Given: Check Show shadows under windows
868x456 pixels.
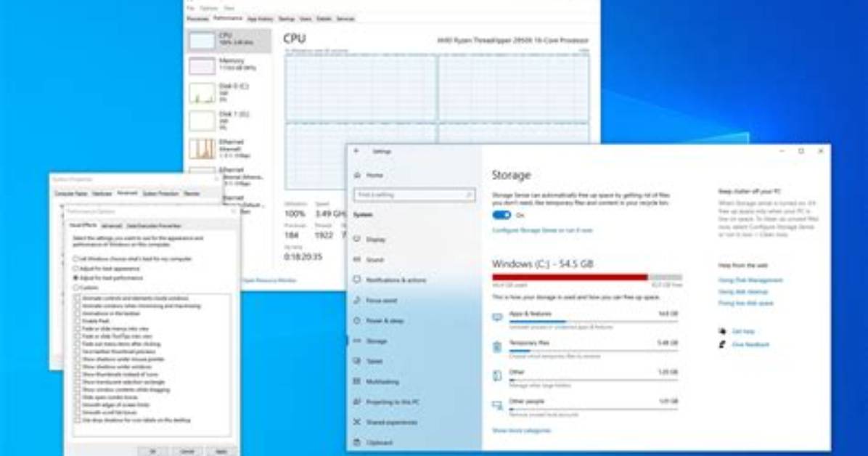Looking at the screenshot, I should tap(78, 367).
